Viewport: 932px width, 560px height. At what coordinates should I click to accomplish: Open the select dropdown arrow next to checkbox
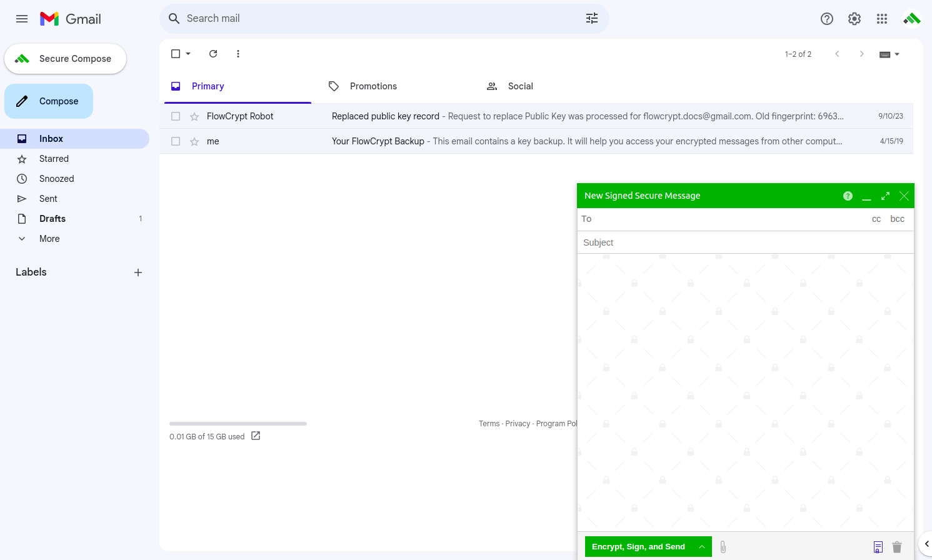pos(188,54)
